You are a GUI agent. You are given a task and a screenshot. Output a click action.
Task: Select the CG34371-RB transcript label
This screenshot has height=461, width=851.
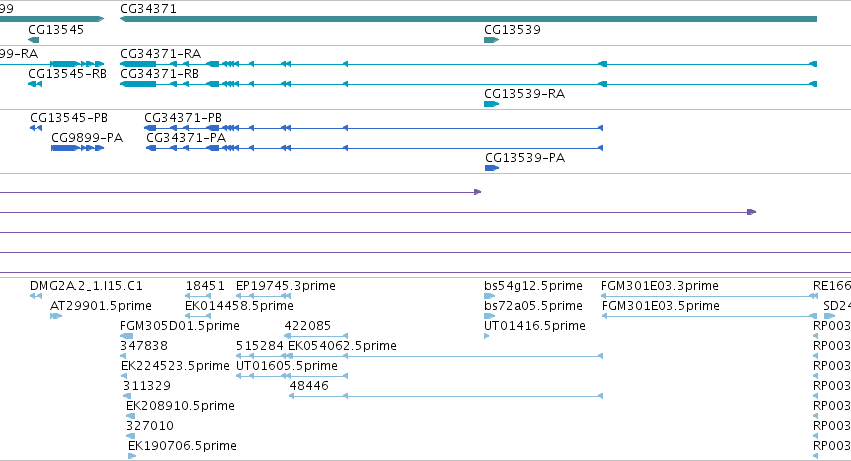tap(159, 74)
